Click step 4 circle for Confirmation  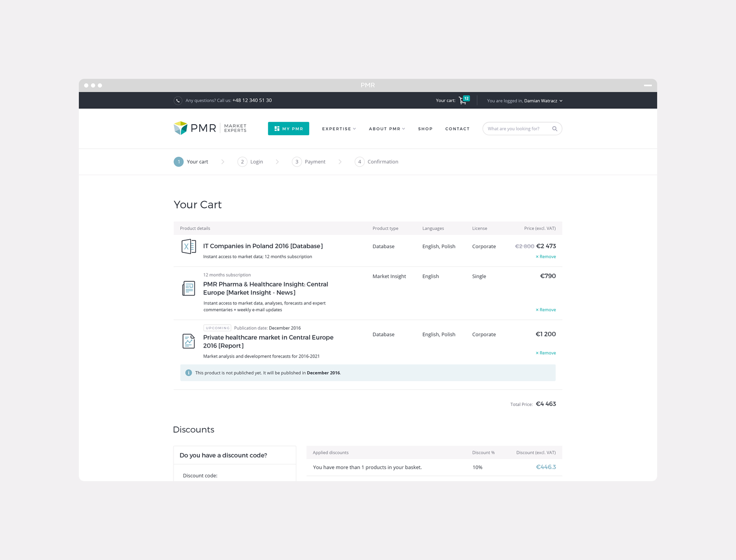click(360, 162)
